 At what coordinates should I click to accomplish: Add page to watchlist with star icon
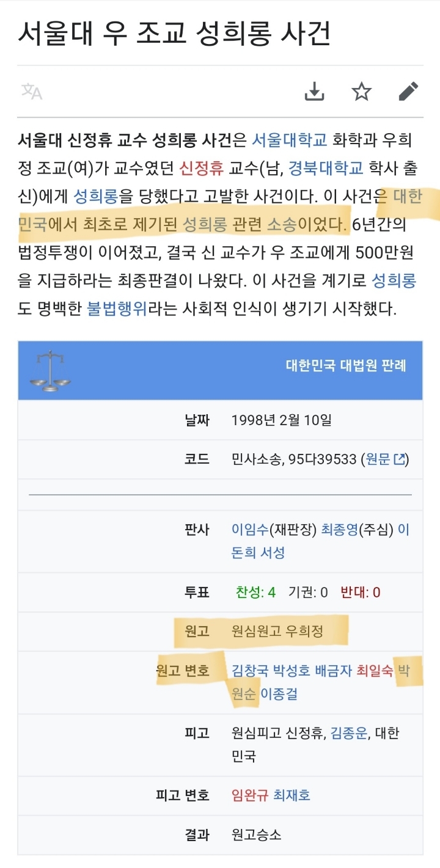[362, 92]
